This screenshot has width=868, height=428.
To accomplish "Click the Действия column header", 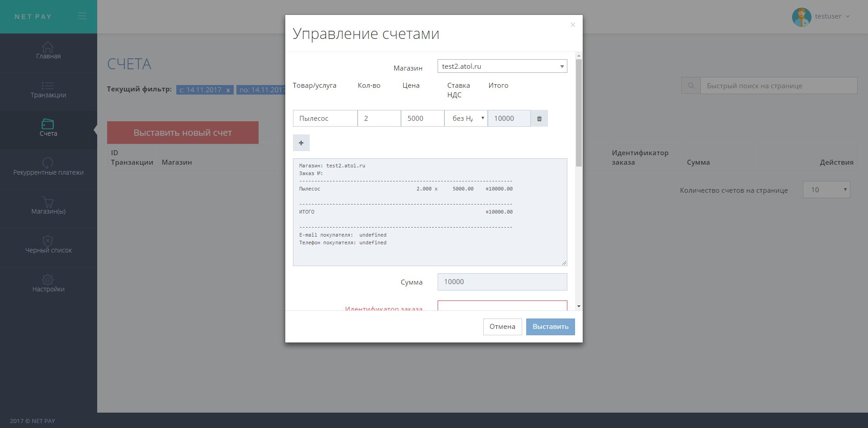I will click(836, 162).
